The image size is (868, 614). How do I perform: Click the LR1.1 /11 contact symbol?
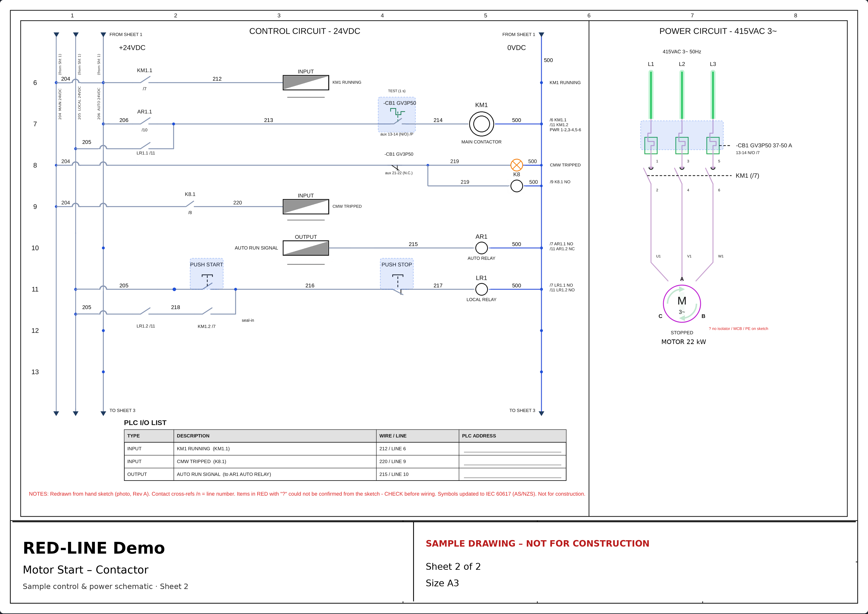coord(145,146)
